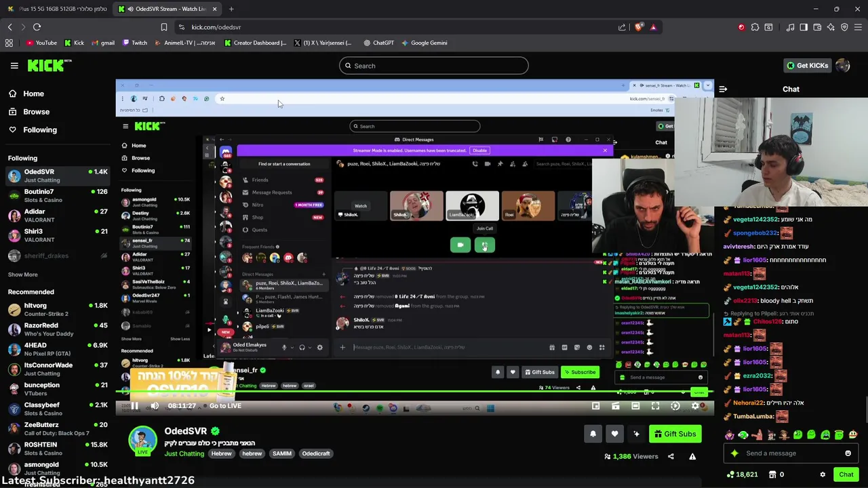Open the video player settings gear

695,406
